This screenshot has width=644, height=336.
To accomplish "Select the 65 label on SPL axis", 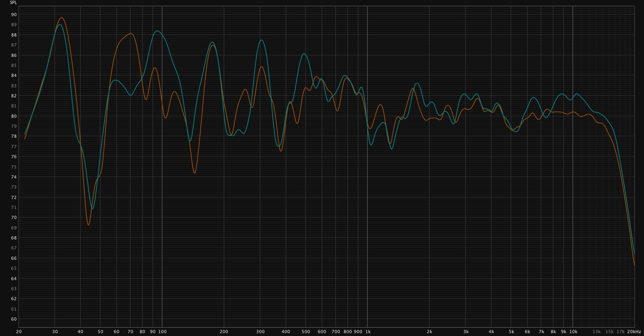I will [x=14, y=268].
